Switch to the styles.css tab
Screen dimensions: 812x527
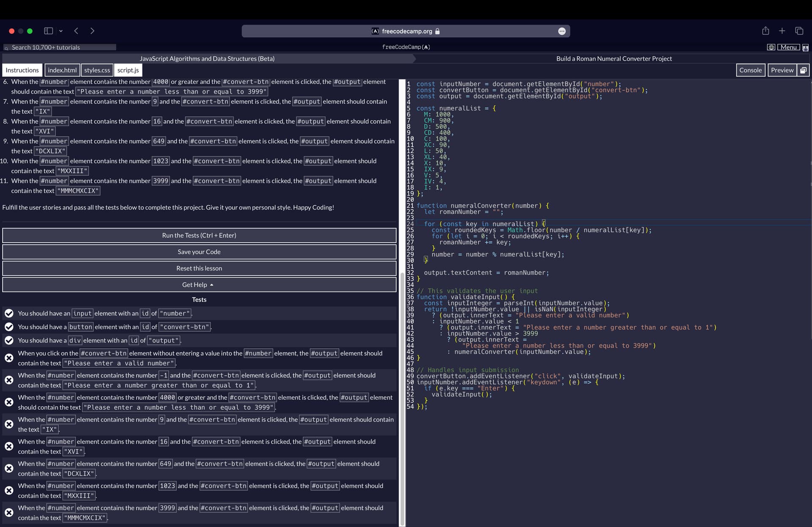pyautogui.click(x=97, y=70)
